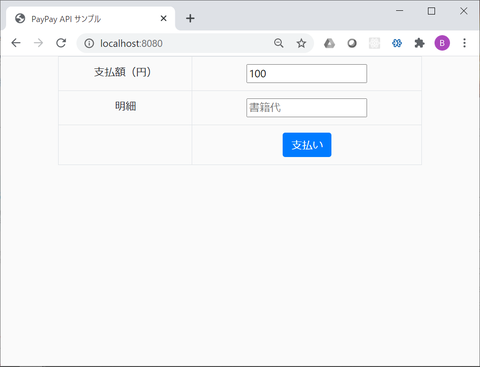Select the PayPay API サンプル tab
Screen dimensions: 480x367
[x=90, y=19]
